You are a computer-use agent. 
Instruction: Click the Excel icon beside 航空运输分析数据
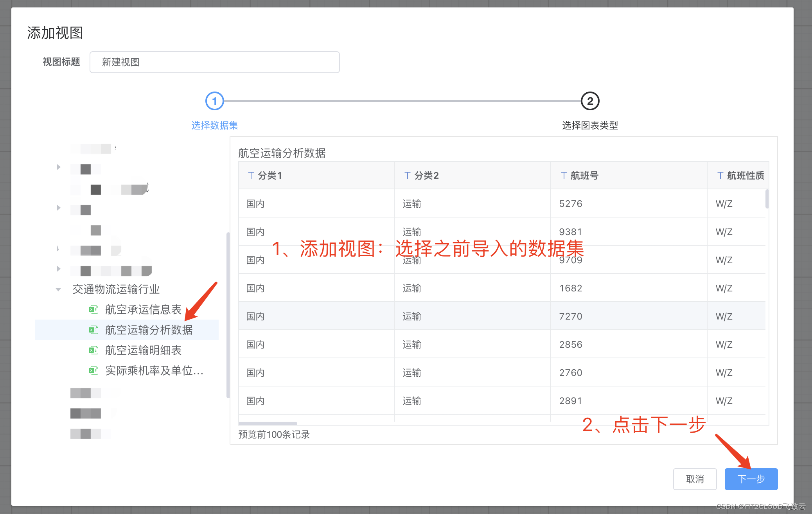[93, 330]
